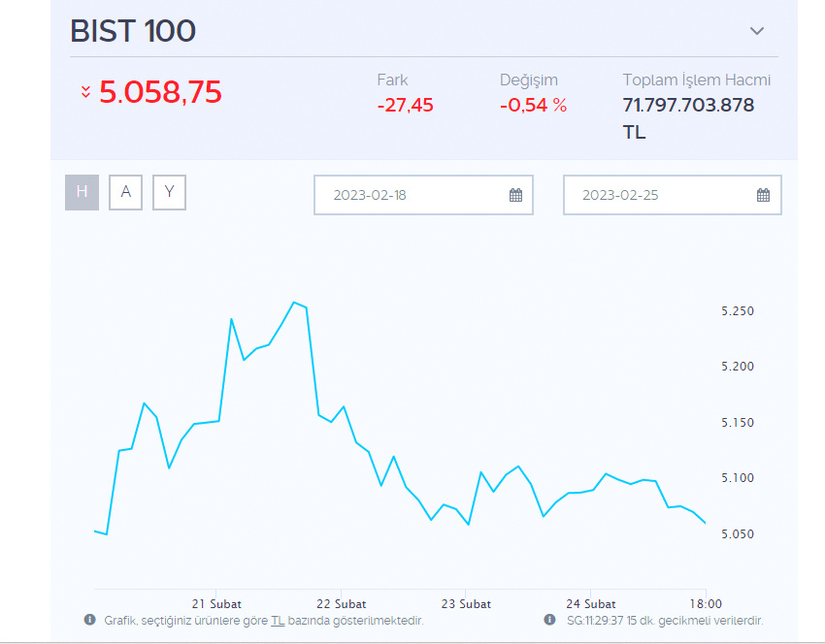Viewport: 825px width, 644px height.
Task: Click the 18:00 time axis label
Action: click(x=706, y=604)
